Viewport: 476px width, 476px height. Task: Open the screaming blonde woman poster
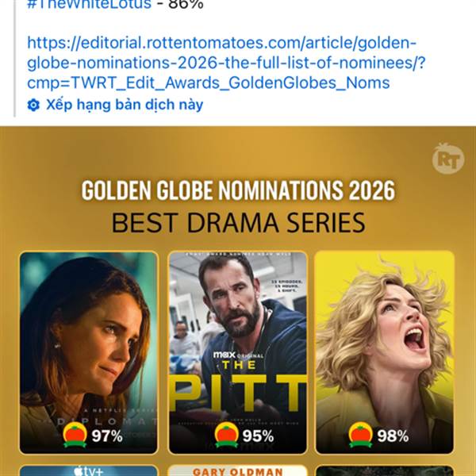(x=385, y=341)
